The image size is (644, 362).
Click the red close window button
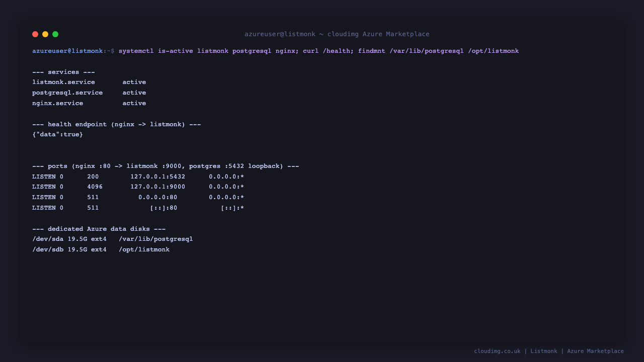35,34
